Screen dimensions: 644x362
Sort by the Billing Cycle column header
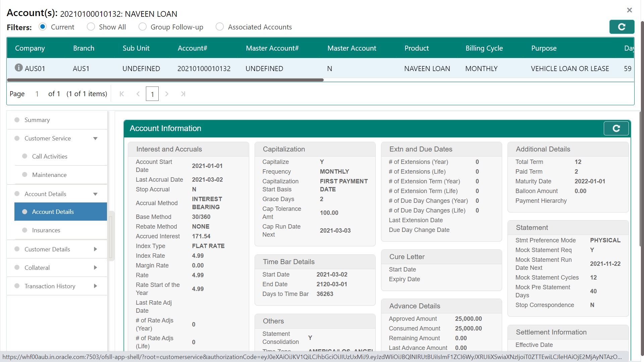(484, 48)
